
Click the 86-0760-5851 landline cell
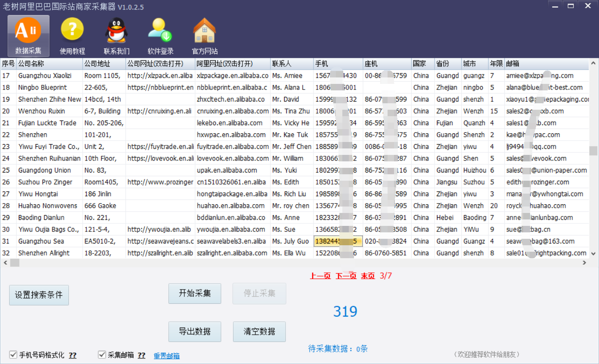pos(387,253)
